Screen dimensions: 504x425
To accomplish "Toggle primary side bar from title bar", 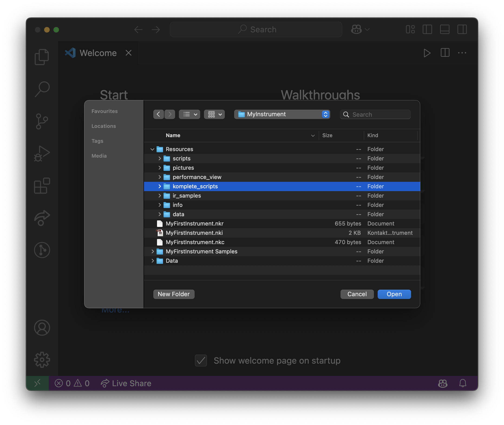I will click(x=427, y=29).
